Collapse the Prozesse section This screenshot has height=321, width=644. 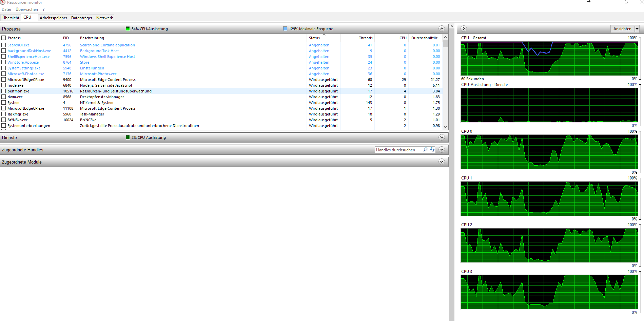[x=442, y=29]
